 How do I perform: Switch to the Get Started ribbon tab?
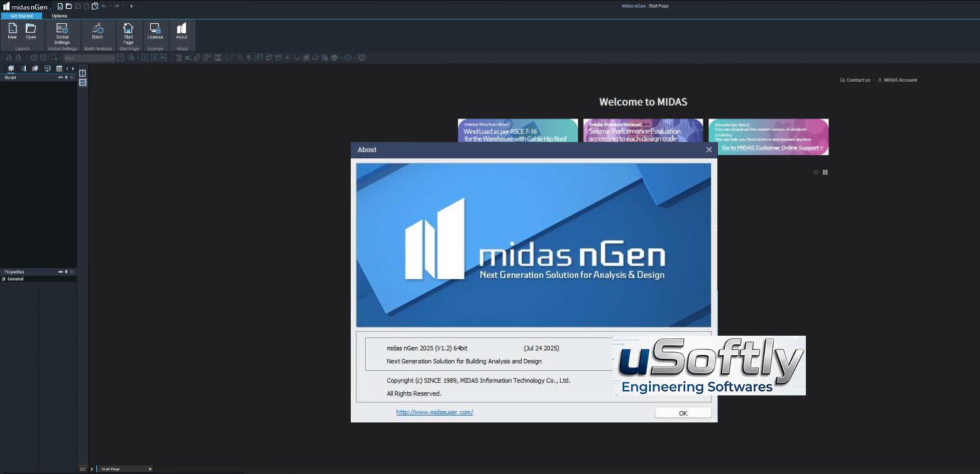click(x=21, y=16)
